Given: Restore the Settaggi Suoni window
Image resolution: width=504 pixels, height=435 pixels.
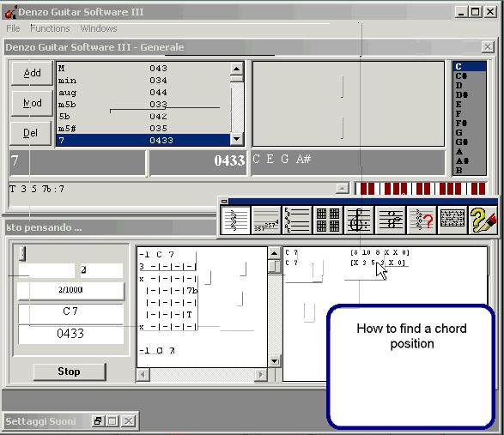Looking at the screenshot, I should click(x=97, y=420).
